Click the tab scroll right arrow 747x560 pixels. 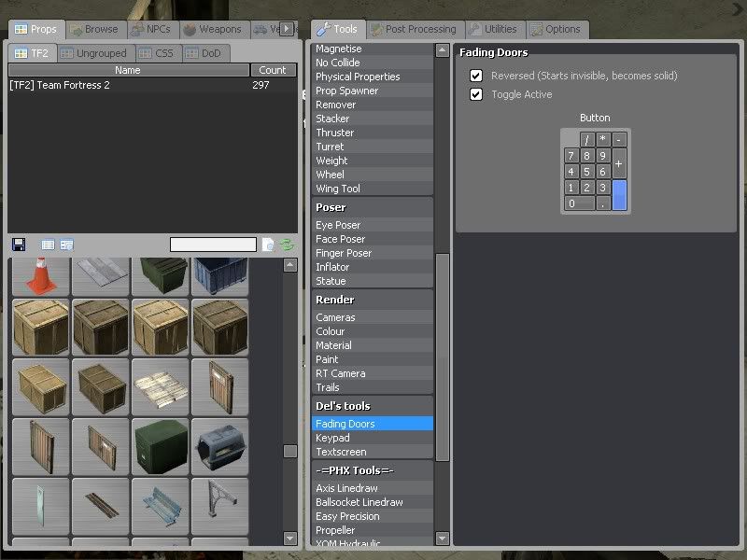[287, 29]
